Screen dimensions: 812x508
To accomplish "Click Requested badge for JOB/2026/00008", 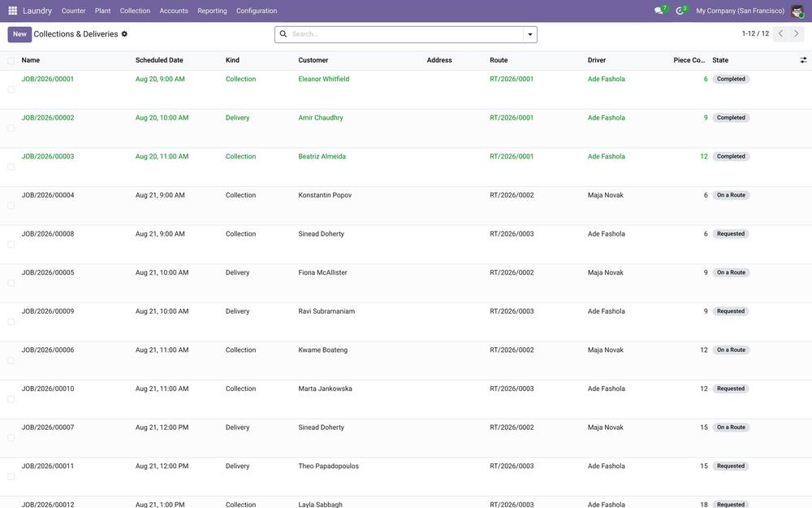I will [730, 234].
